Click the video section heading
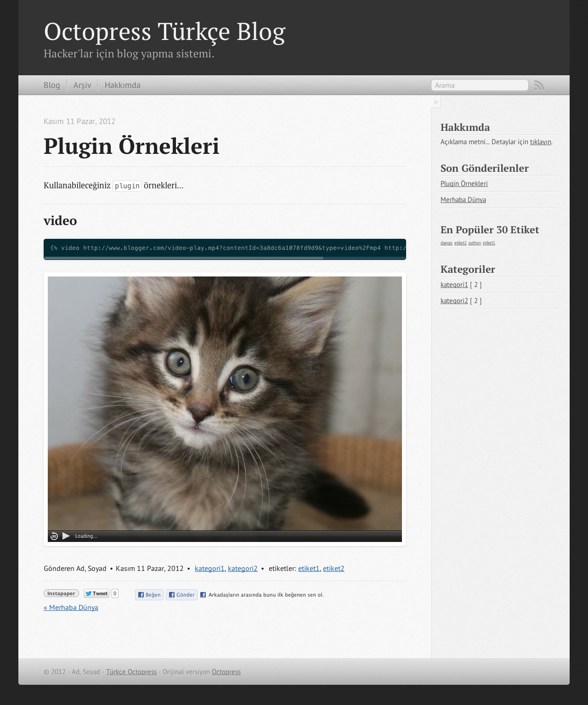 pos(60,220)
